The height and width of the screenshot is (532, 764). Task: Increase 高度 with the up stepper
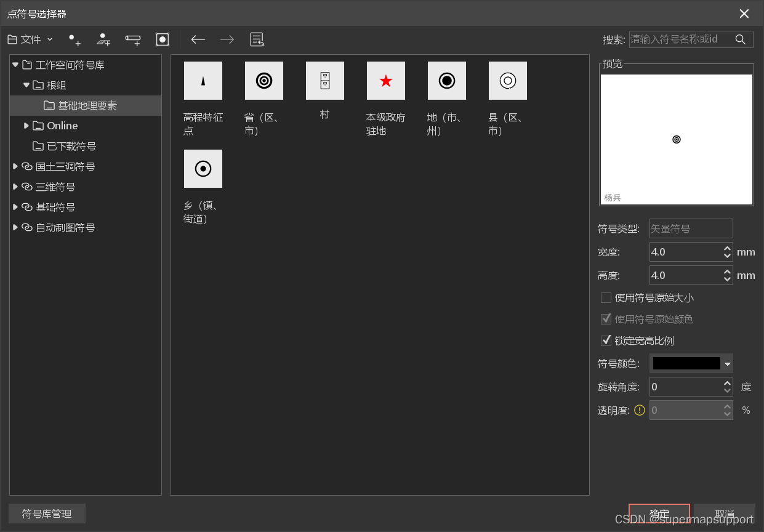[x=728, y=272]
